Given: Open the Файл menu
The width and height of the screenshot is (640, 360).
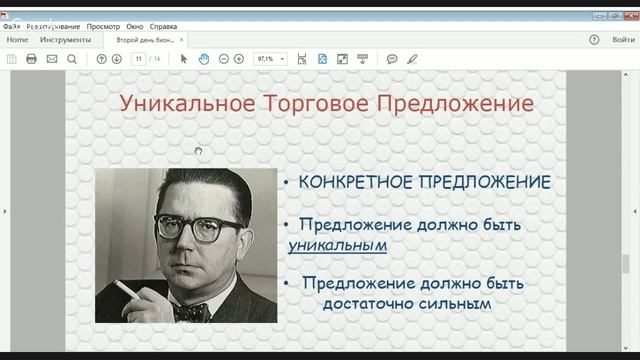Looking at the screenshot, I should pyautogui.click(x=11, y=27).
